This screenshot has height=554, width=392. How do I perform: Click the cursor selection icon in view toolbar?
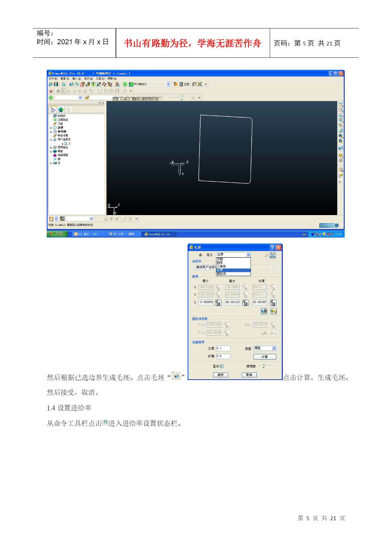tap(341, 170)
